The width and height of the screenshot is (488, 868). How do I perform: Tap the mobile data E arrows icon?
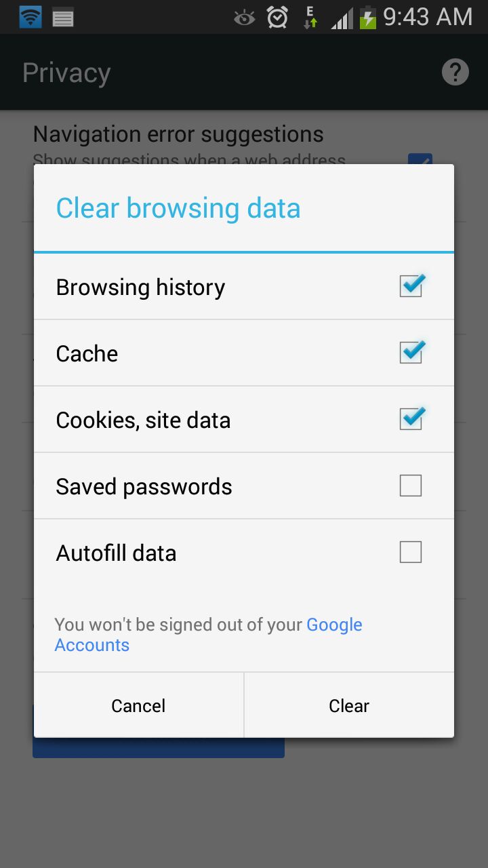310,17
